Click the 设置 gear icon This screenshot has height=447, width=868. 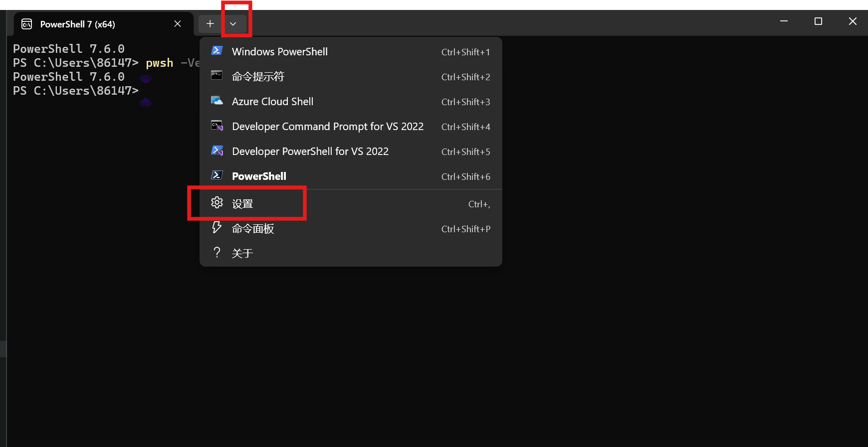tap(217, 202)
